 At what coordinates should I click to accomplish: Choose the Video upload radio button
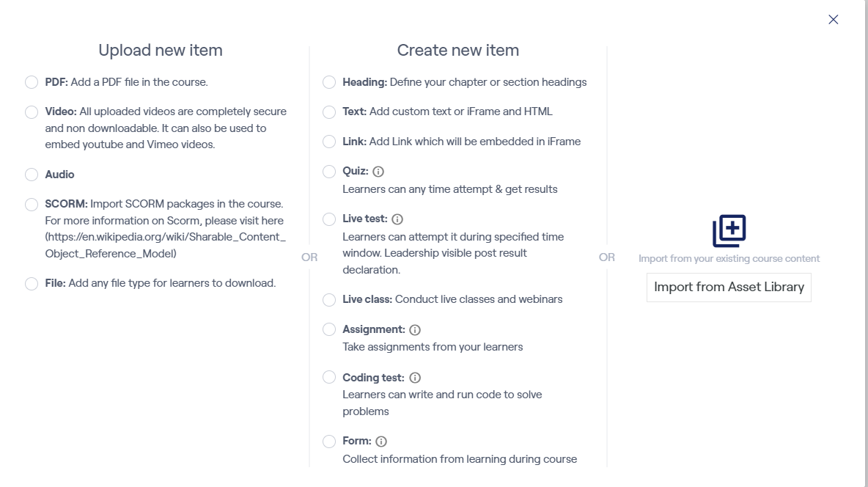pos(32,112)
